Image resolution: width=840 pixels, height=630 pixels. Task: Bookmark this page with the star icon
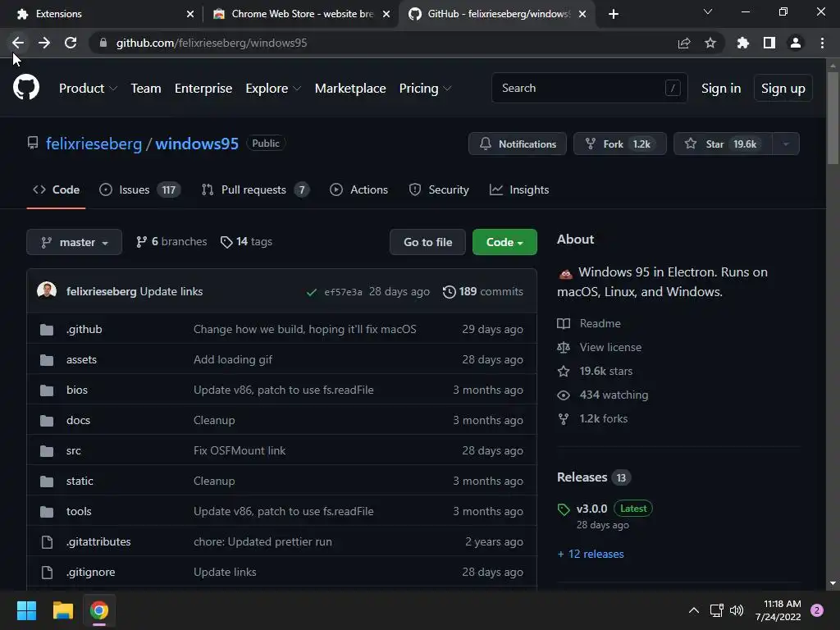pyautogui.click(x=710, y=43)
